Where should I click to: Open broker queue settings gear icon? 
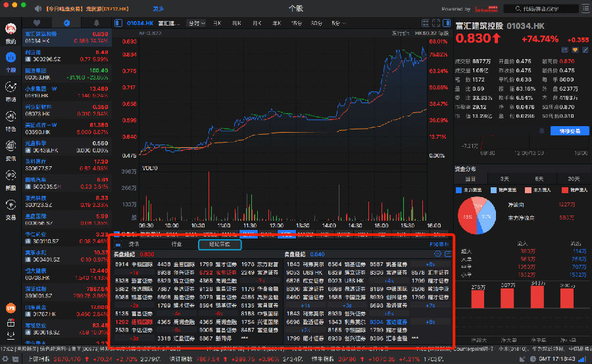point(437,254)
